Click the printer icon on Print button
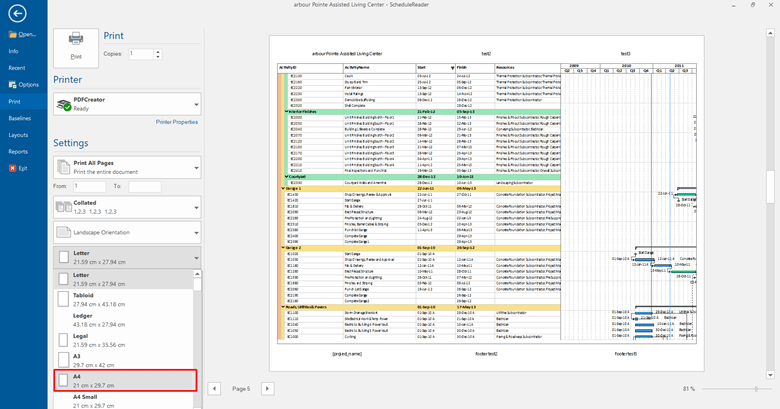The image size is (780, 409). coord(76,39)
